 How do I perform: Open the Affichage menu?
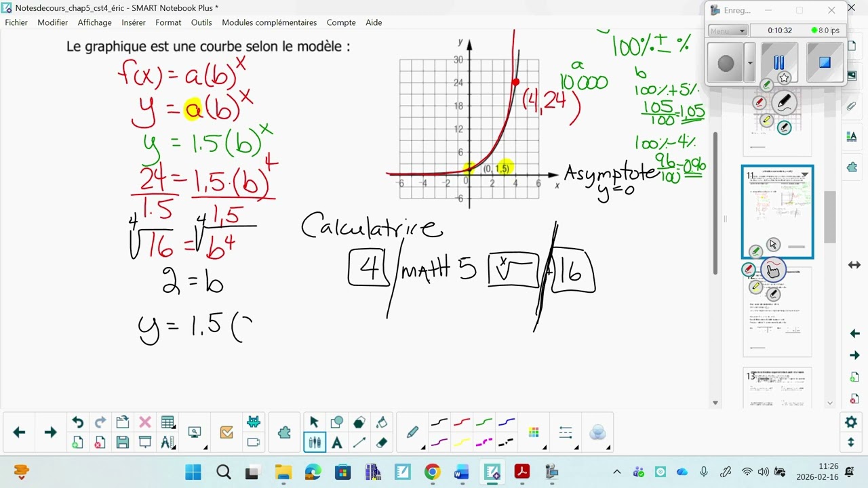(x=94, y=22)
